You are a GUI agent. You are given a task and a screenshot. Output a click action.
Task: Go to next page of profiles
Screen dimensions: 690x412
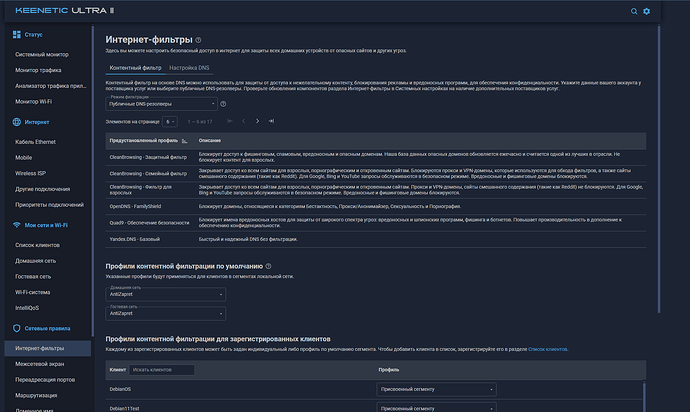click(x=257, y=121)
